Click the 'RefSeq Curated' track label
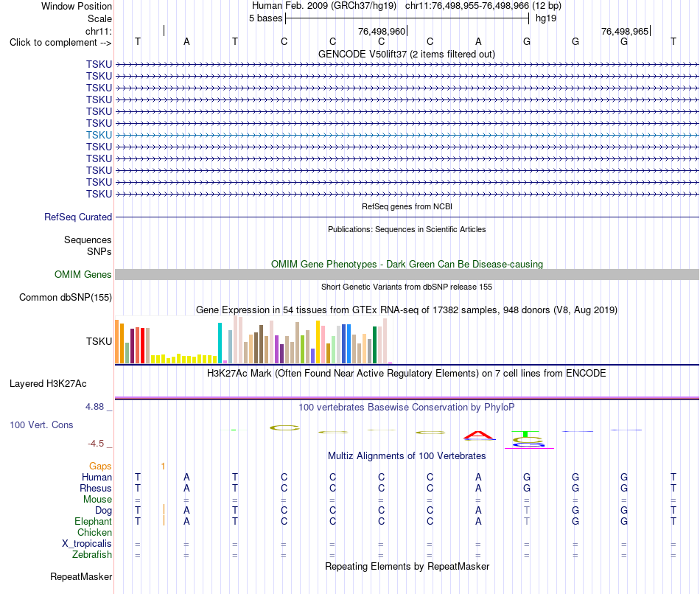 (x=78, y=217)
